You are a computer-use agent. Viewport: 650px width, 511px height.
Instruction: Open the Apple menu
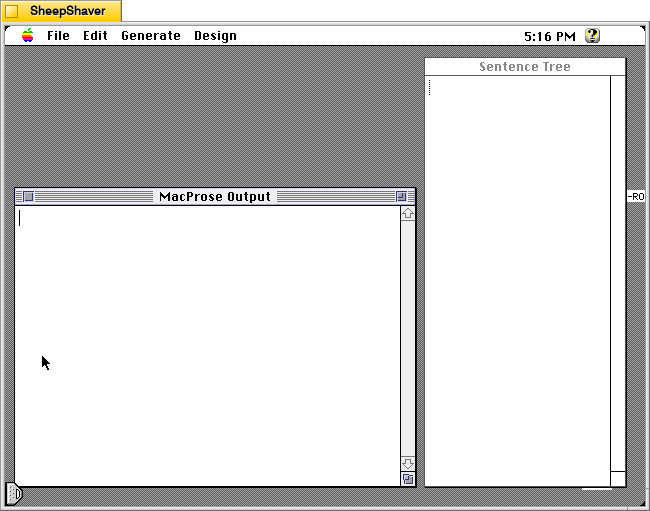coord(28,36)
